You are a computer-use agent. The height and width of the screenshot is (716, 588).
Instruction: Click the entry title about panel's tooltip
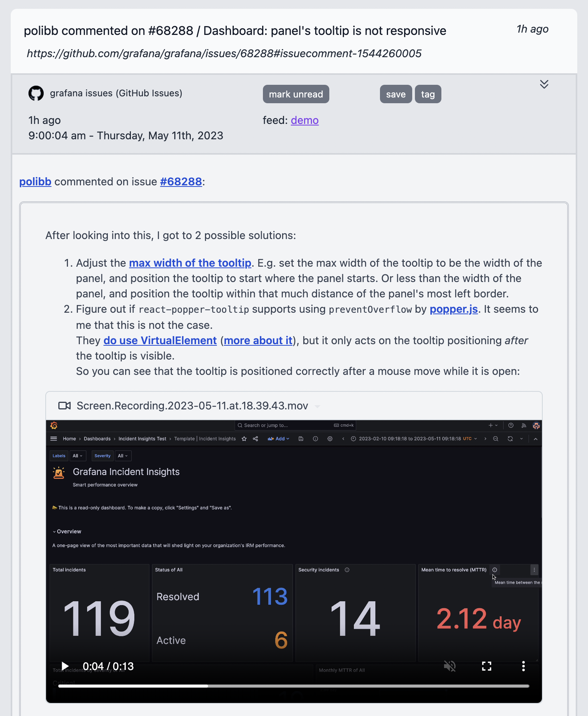tap(235, 31)
